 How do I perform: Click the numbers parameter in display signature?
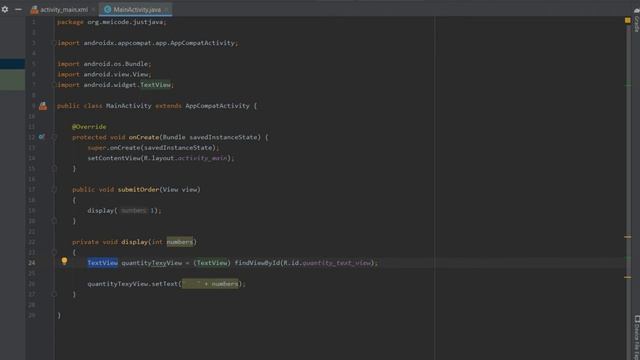tap(180, 242)
